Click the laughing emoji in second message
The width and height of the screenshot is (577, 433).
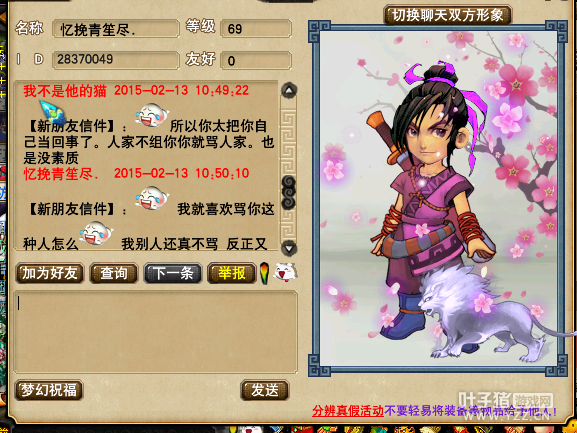[x=152, y=198]
